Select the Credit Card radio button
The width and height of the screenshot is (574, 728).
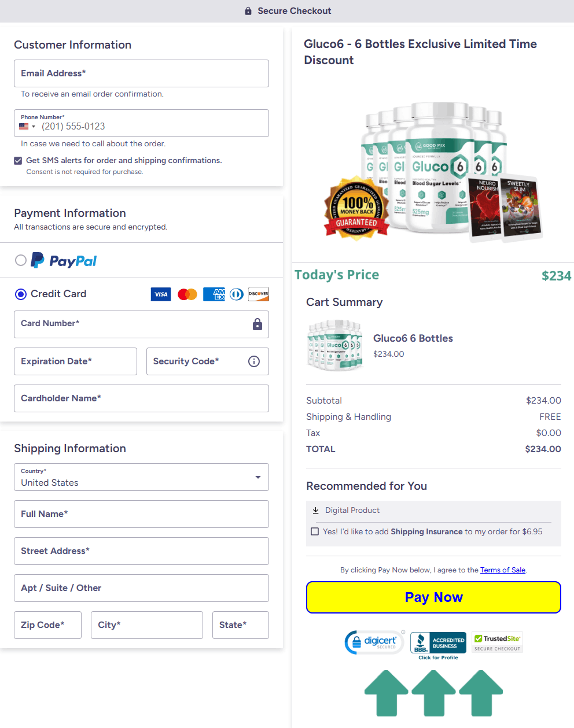point(21,294)
